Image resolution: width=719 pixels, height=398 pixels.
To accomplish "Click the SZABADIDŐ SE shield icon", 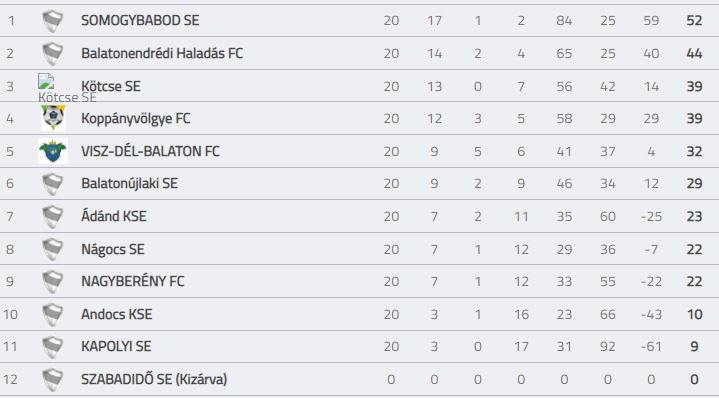I will coord(53,380).
